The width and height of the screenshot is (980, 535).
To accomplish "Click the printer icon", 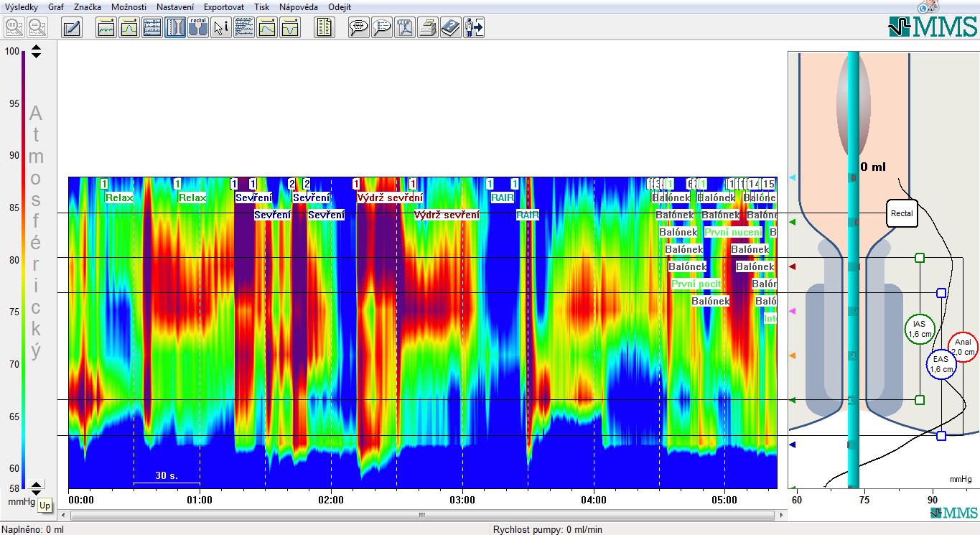I will click(428, 28).
